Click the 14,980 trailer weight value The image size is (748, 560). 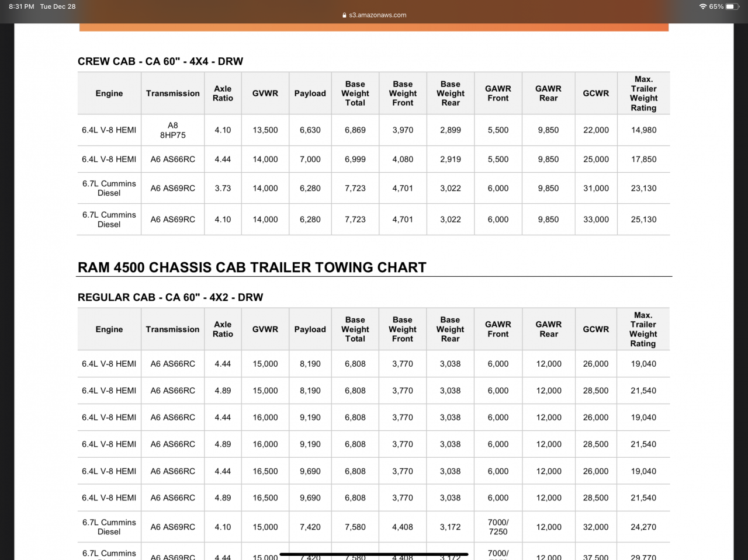pos(643,130)
